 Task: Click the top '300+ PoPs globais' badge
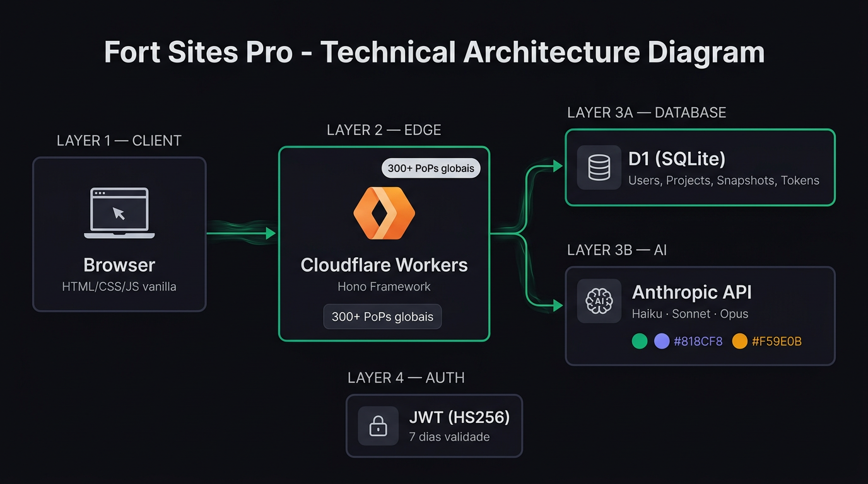point(431,168)
